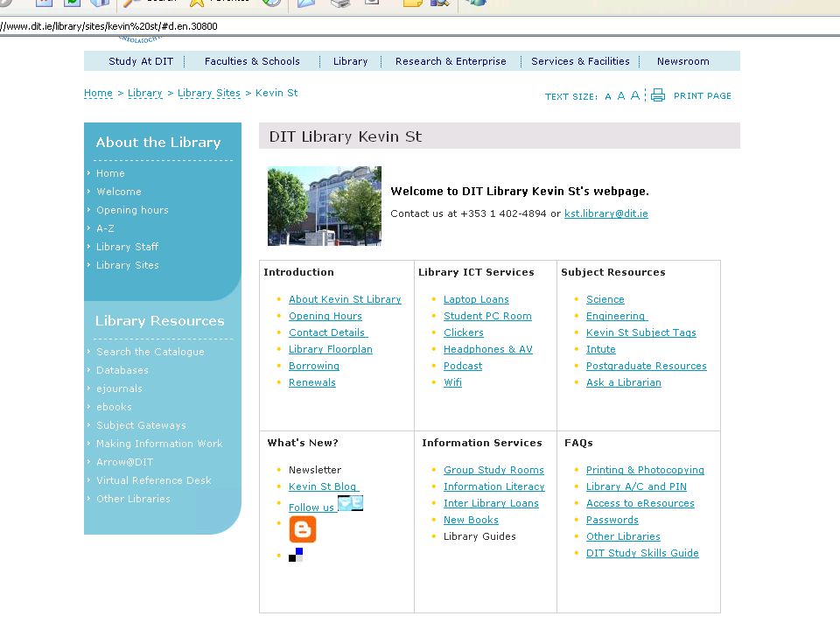Open Wifi link
Image resolution: width=840 pixels, height=630 pixels.
(x=452, y=382)
